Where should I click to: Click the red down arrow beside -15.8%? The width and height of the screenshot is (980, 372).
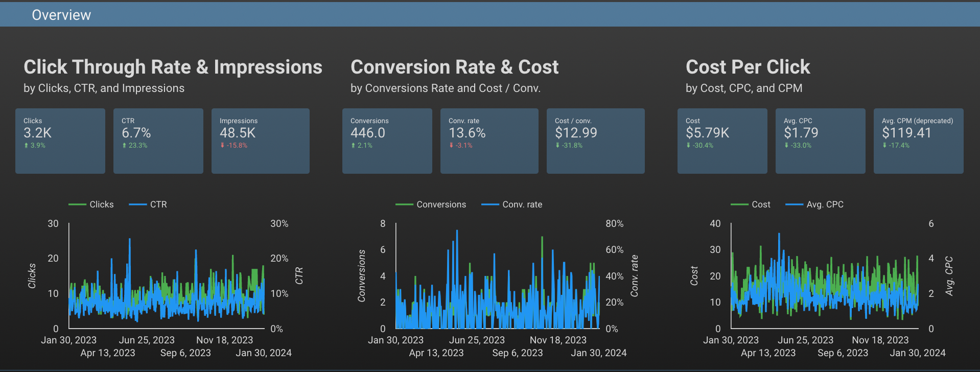(222, 146)
